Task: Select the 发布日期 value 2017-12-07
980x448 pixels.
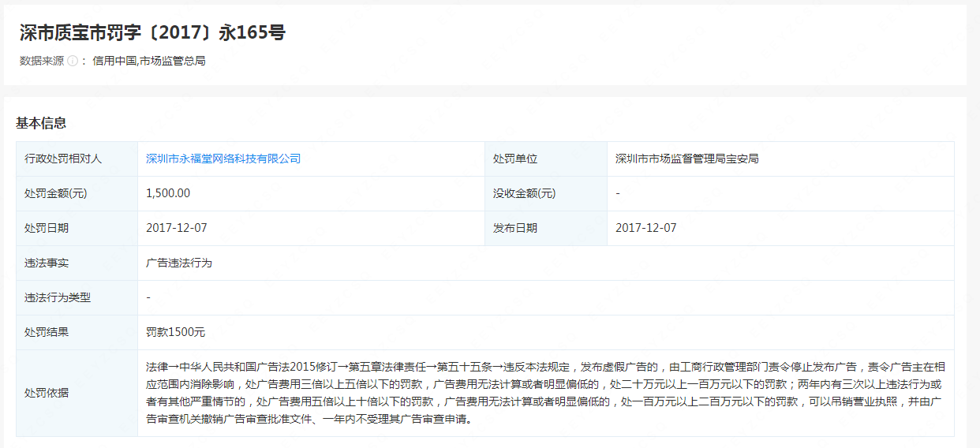Action: (x=646, y=228)
